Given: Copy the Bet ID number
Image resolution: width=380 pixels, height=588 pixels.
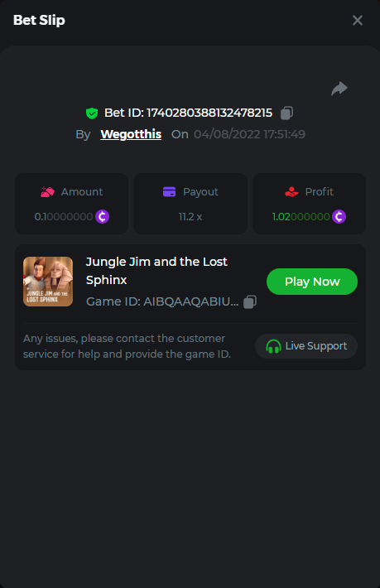Looking at the screenshot, I should (x=286, y=113).
